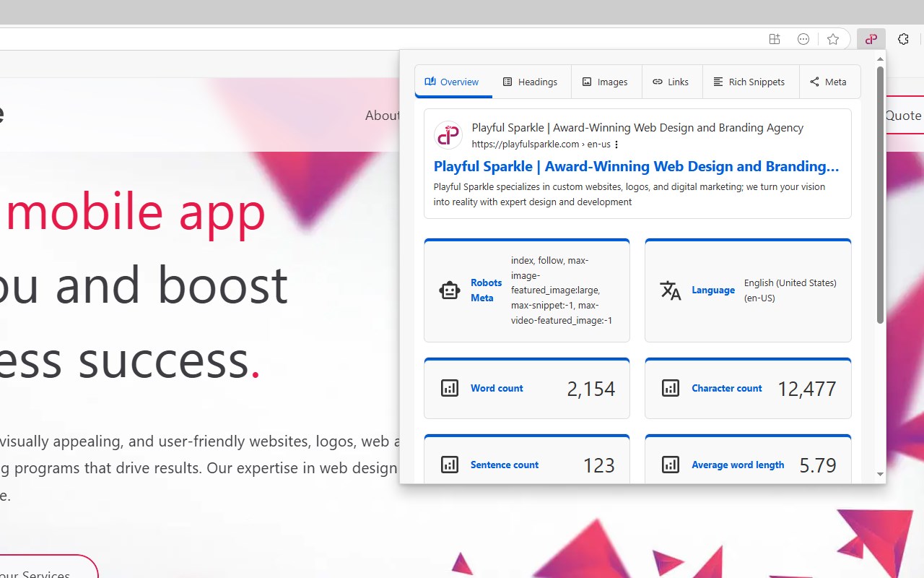
Task: Click the word count value 2,154
Action: 591,389
